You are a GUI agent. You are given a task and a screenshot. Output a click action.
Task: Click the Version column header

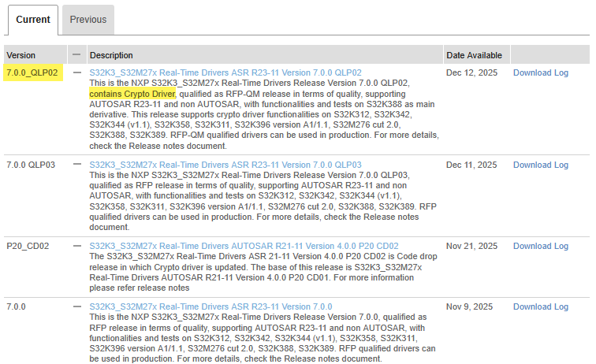coord(35,54)
